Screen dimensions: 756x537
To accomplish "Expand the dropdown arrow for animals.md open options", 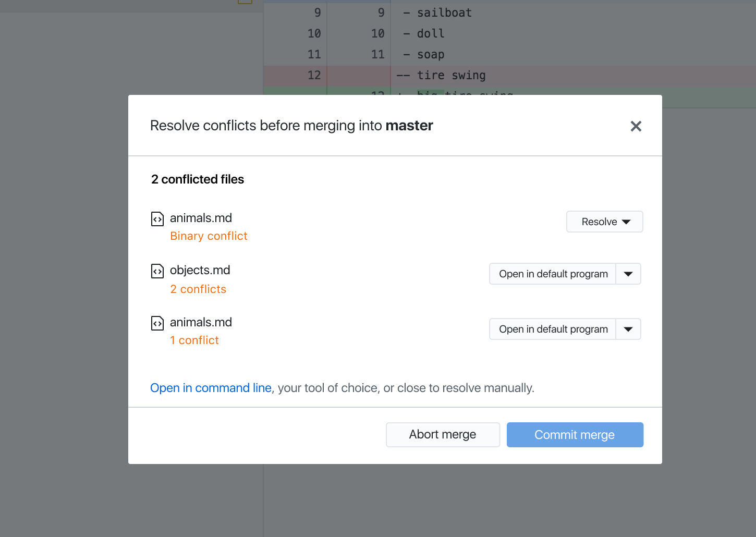I will [628, 329].
